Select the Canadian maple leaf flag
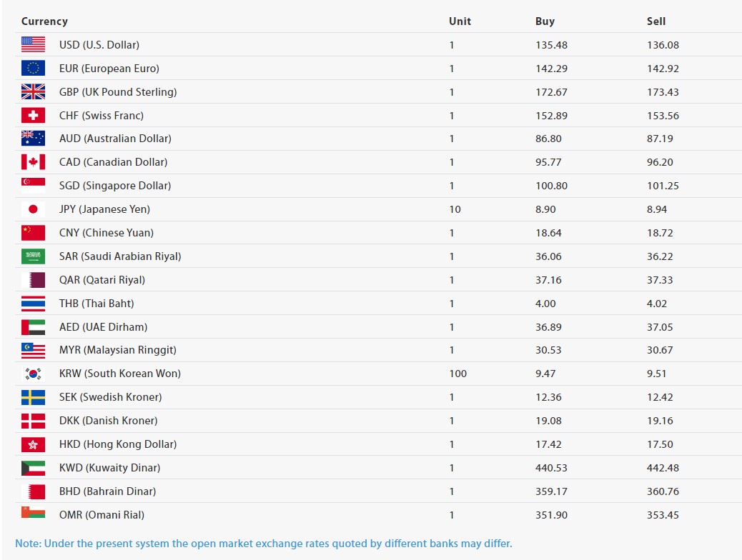The width and height of the screenshot is (742, 560). pos(33,162)
